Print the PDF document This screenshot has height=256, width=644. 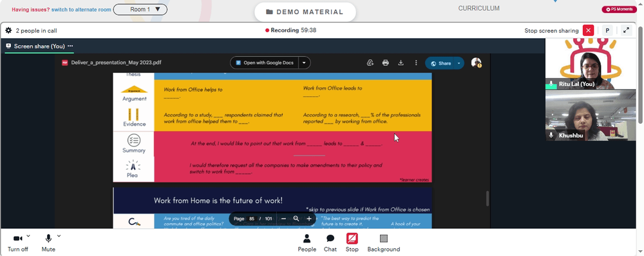(x=385, y=63)
